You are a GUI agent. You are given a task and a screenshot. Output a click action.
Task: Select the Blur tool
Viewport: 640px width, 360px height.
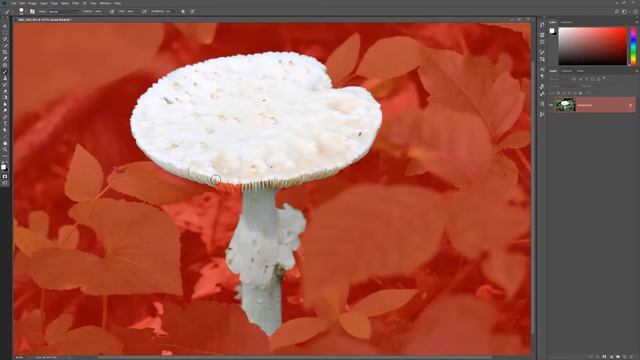click(x=5, y=104)
